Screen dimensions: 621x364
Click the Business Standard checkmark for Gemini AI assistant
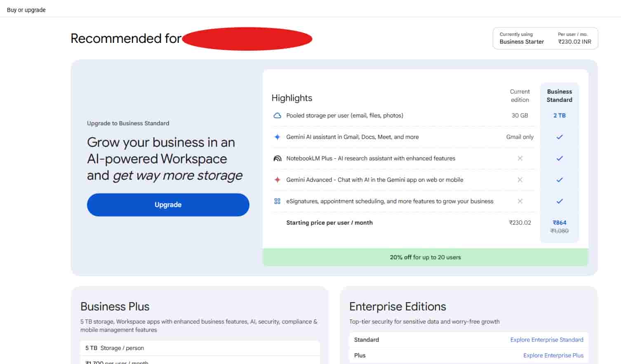(559, 137)
